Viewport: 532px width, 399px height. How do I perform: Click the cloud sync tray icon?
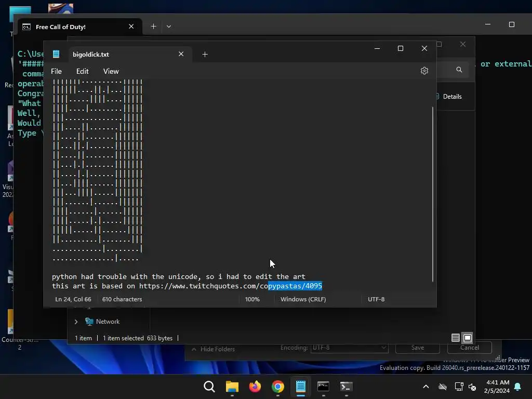(443, 387)
